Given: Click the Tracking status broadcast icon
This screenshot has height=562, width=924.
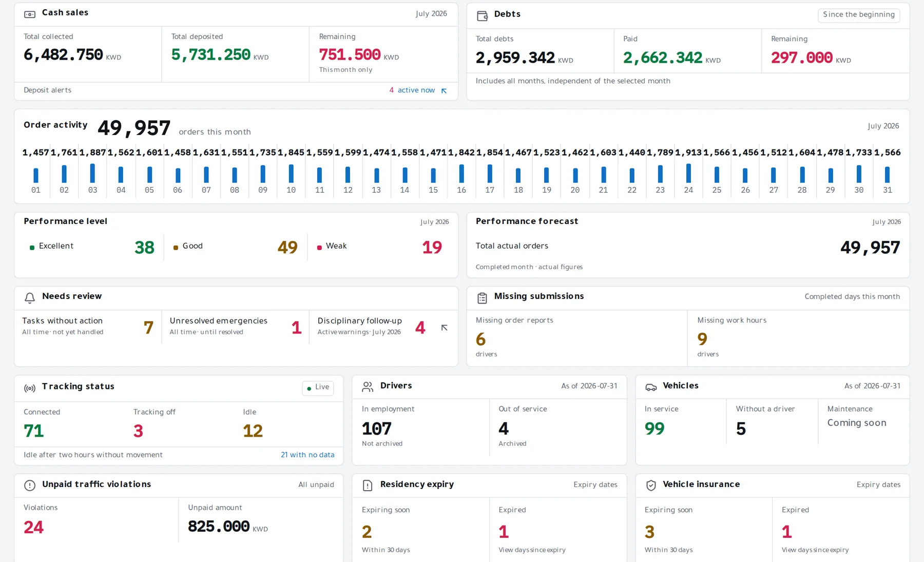Looking at the screenshot, I should coord(30,388).
